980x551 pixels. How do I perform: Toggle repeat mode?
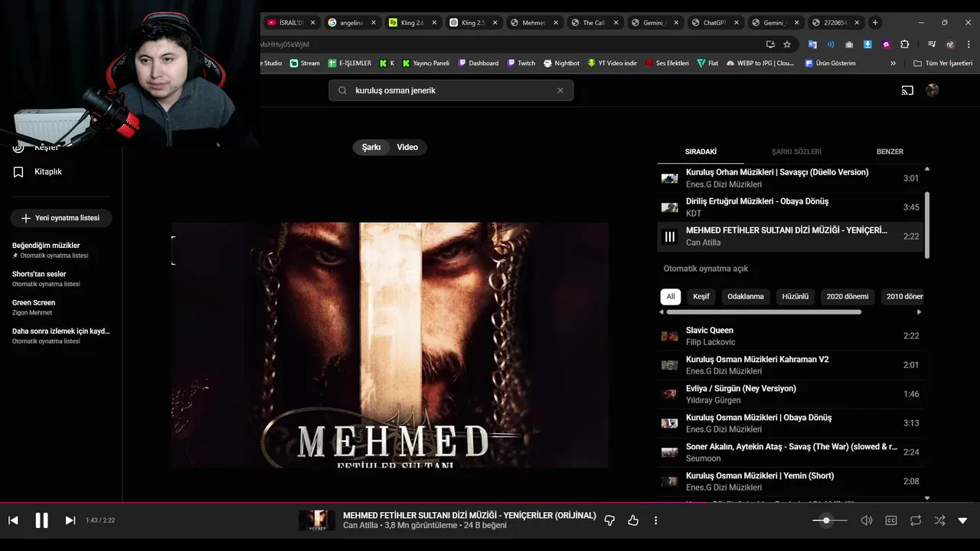click(916, 520)
